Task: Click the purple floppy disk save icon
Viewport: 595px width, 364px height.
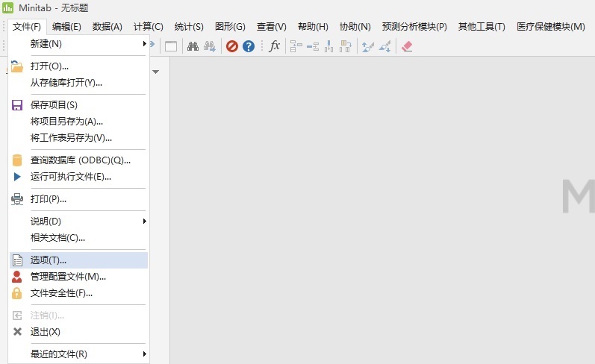Action: [x=17, y=105]
